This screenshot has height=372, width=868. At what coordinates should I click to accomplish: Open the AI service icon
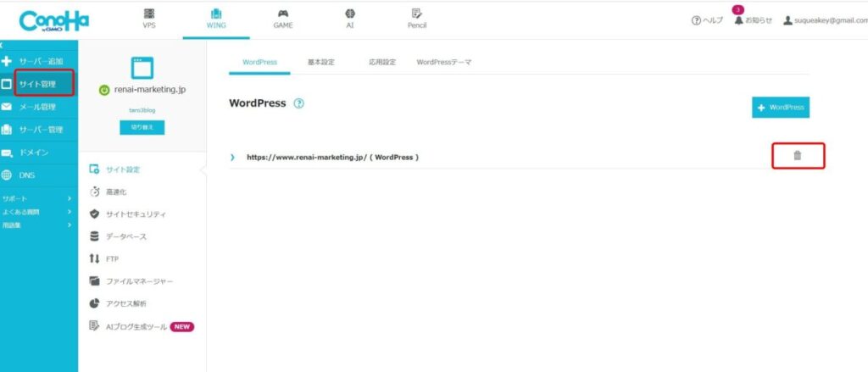click(x=349, y=19)
